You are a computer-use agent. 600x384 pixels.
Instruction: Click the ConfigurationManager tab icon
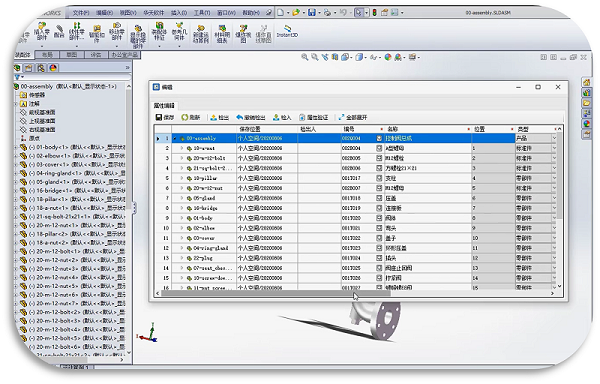pyautogui.click(x=41, y=68)
